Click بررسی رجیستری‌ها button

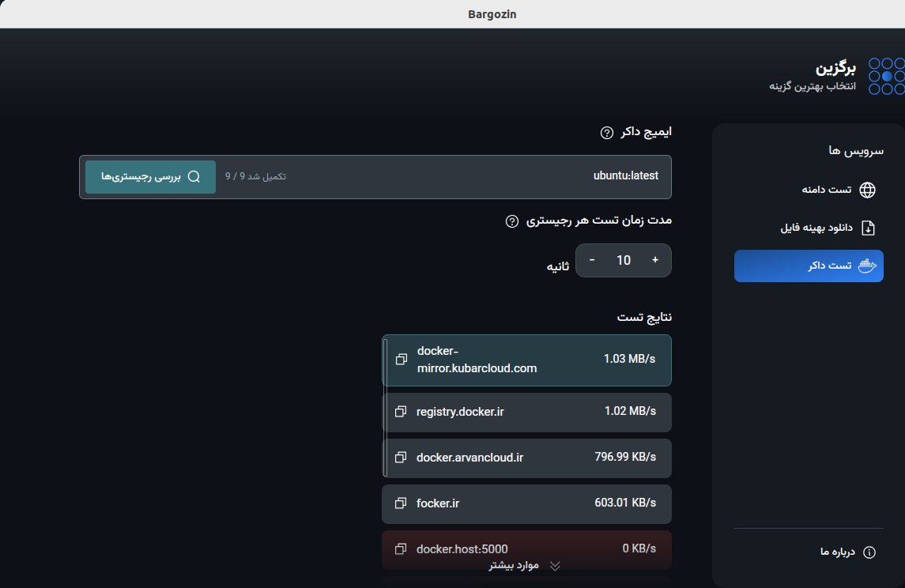click(x=151, y=176)
